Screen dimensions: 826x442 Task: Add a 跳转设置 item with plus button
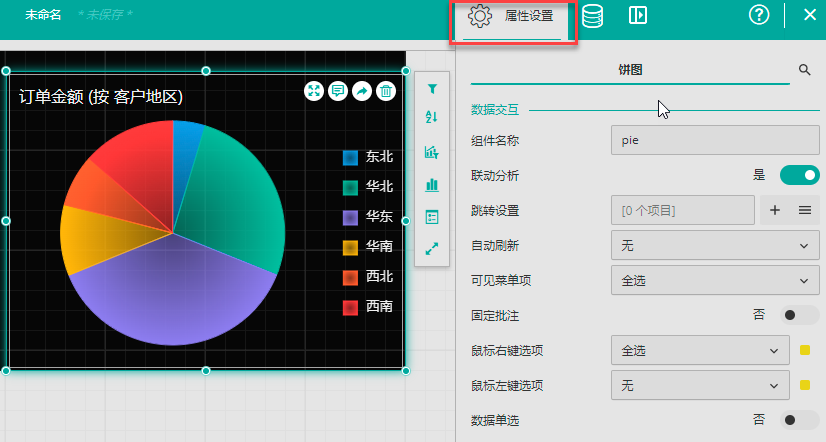pos(774,210)
